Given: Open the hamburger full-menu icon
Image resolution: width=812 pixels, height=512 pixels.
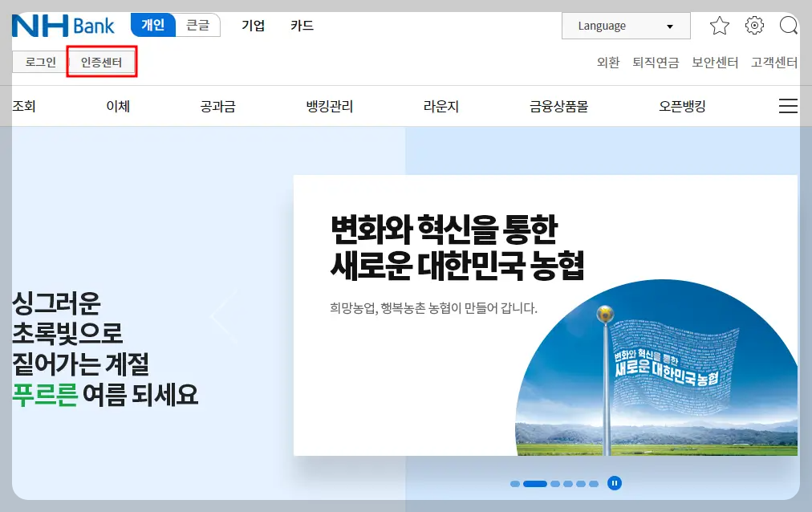Looking at the screenshot, I should [788, 105].
